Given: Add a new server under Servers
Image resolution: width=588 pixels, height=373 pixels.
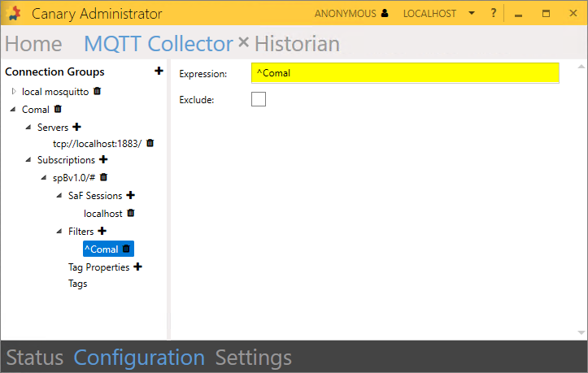Looking at the screenshot, I should click(77, 127).
